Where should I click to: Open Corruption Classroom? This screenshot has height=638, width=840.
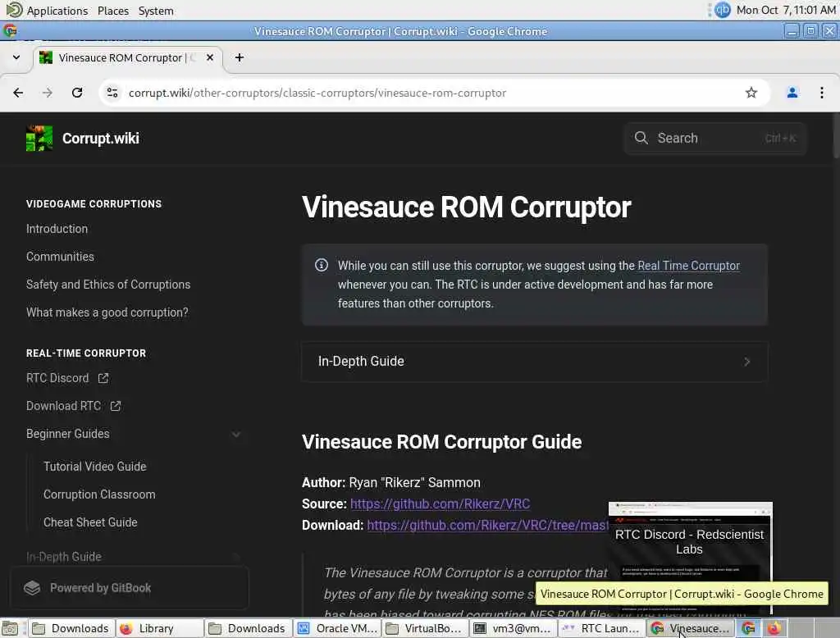click(x=99, y=494)
